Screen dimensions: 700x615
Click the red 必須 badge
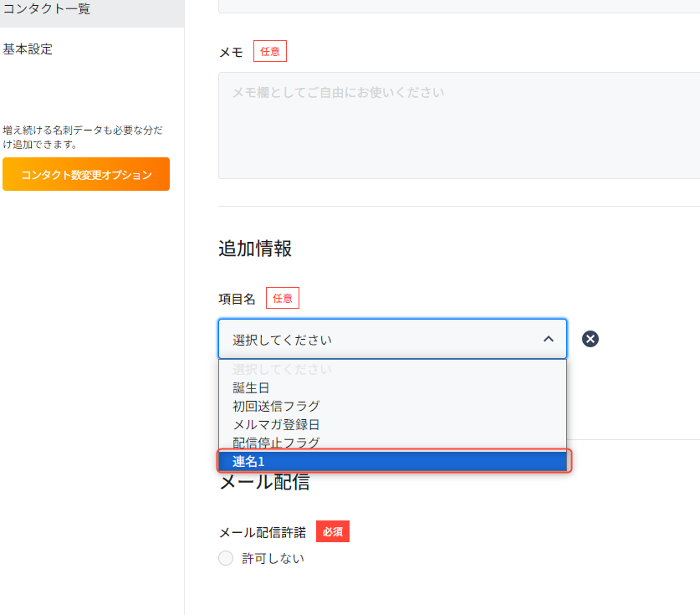point(332,532)
